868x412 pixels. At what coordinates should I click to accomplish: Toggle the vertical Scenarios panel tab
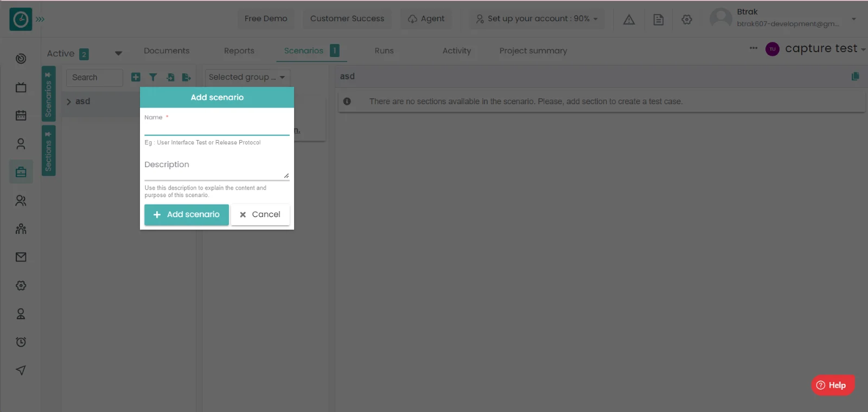48,94
